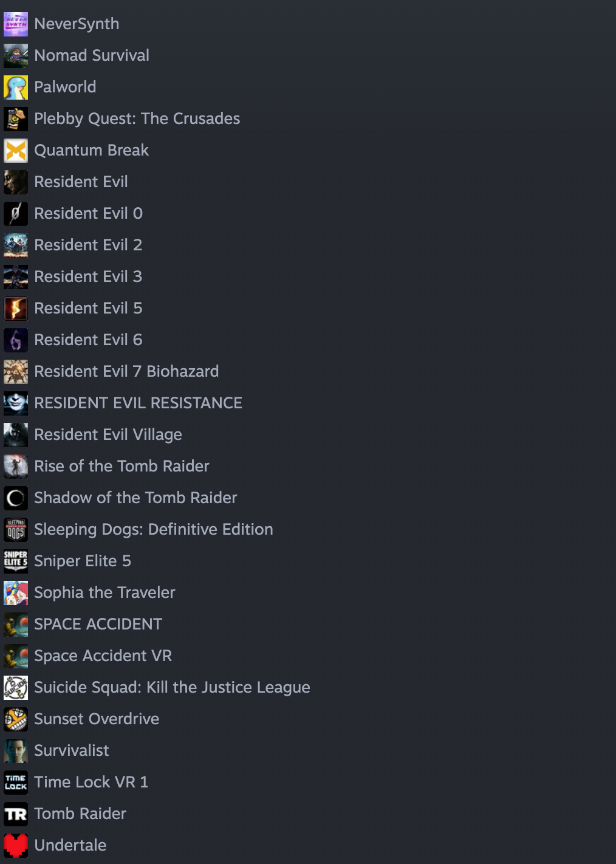Click the Resident Evil 0 icon
The width and height of the screenshot is (616, 864).
(16, 213)
